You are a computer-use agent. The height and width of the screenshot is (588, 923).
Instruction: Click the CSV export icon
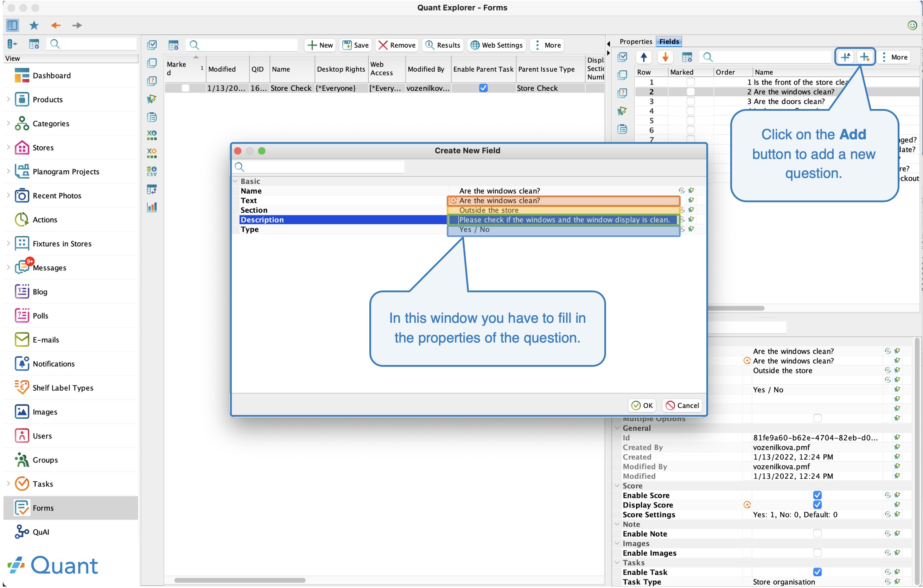152,171
